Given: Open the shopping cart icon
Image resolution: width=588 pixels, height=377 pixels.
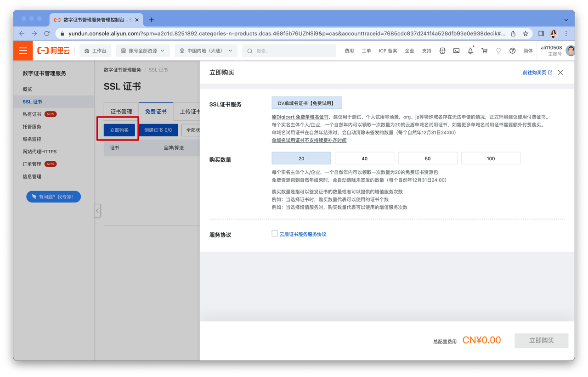Looking at the screenshot, I should pos(484,51).
